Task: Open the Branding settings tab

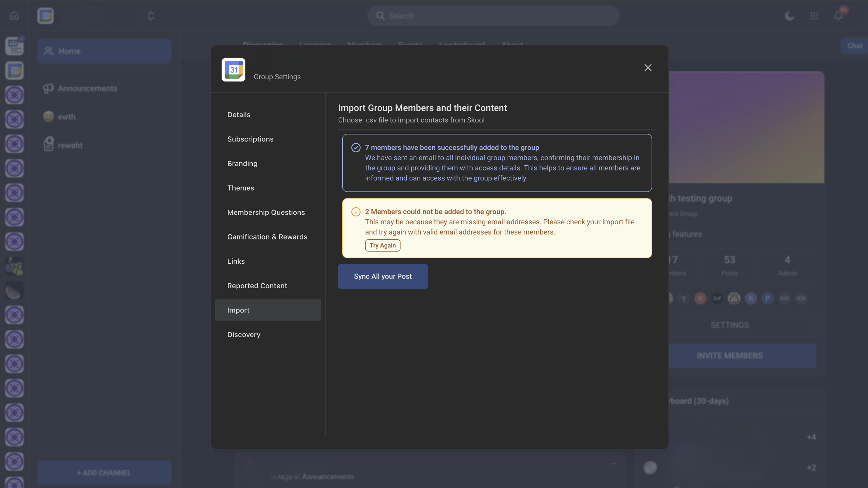Action: point(242,163)
